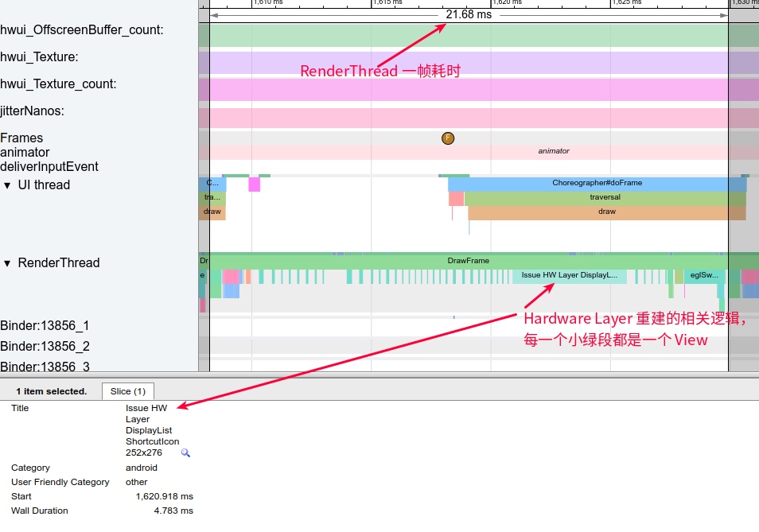Collapse the UI thread track
Image resolution: width=759 pixels, height=532 pixels.
pyautogui.click(x=8, y=185)
